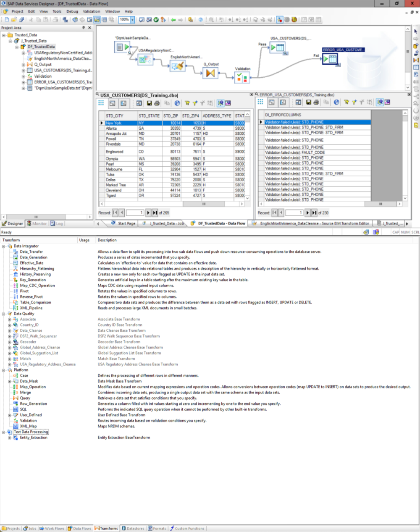Image resolution: width=420 pixels, height=532 pixels.
Task: Go to last record in USA_CUSTOMERS view
Action: [x=155, y=213]
